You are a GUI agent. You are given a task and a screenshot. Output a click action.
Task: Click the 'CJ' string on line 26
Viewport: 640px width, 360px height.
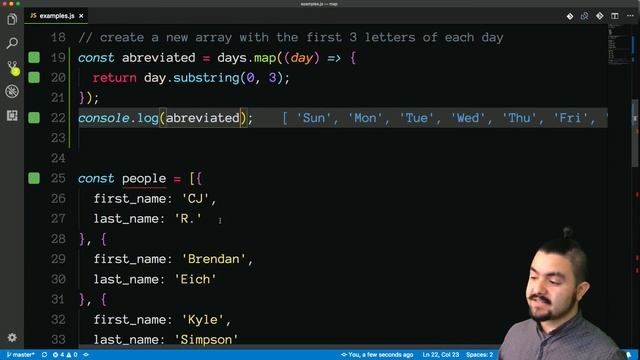[x=195, y=198]
